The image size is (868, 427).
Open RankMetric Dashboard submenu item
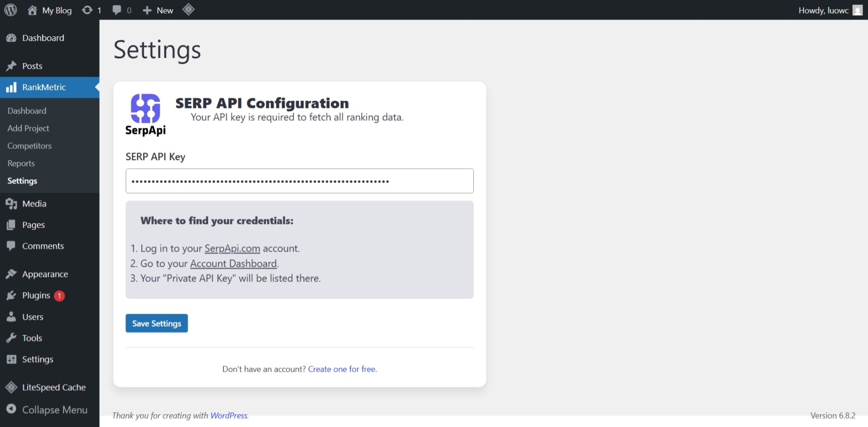[27, 111]
